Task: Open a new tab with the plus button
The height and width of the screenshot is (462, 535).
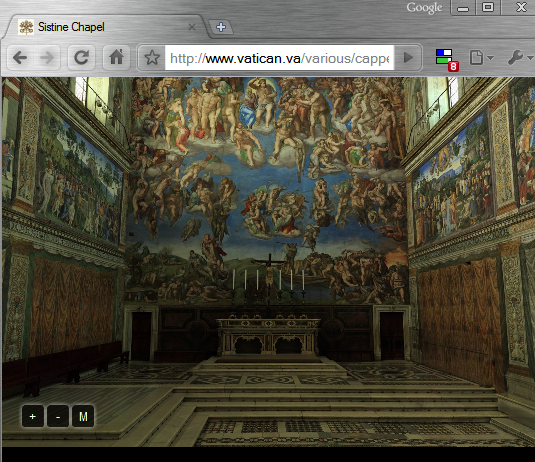Action: tap(221, 27)
